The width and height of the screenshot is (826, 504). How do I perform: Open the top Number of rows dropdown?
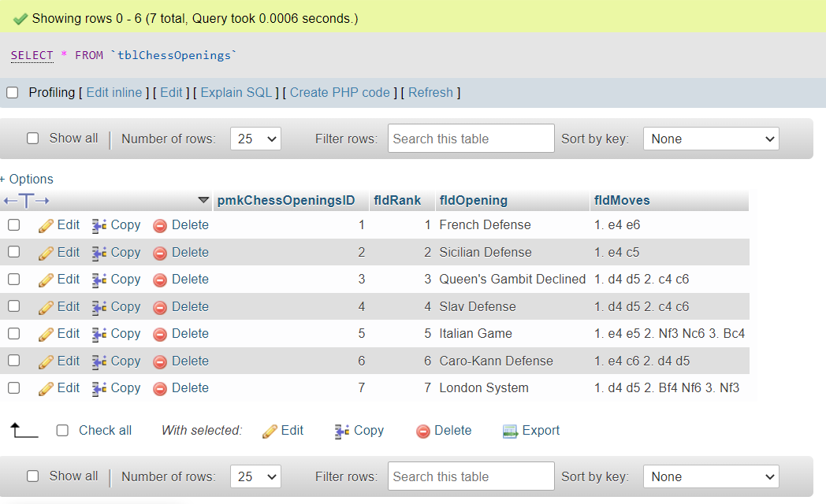pos(255,139)
